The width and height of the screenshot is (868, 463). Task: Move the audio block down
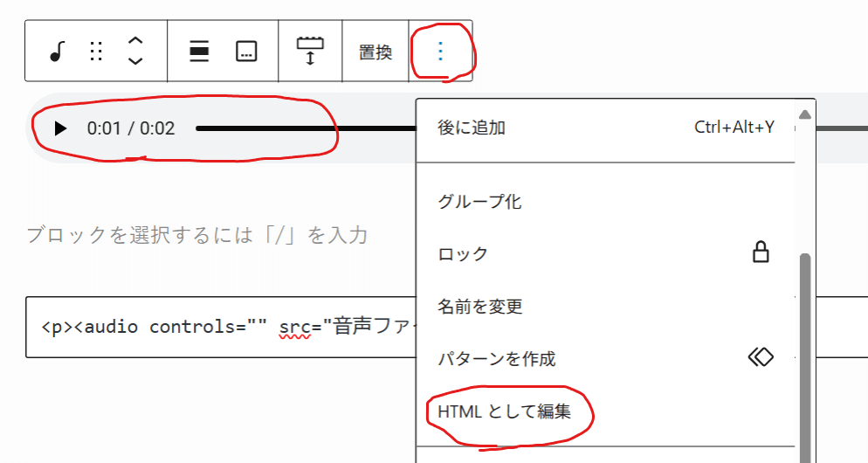pyautogui.click(x=135, y=62)
